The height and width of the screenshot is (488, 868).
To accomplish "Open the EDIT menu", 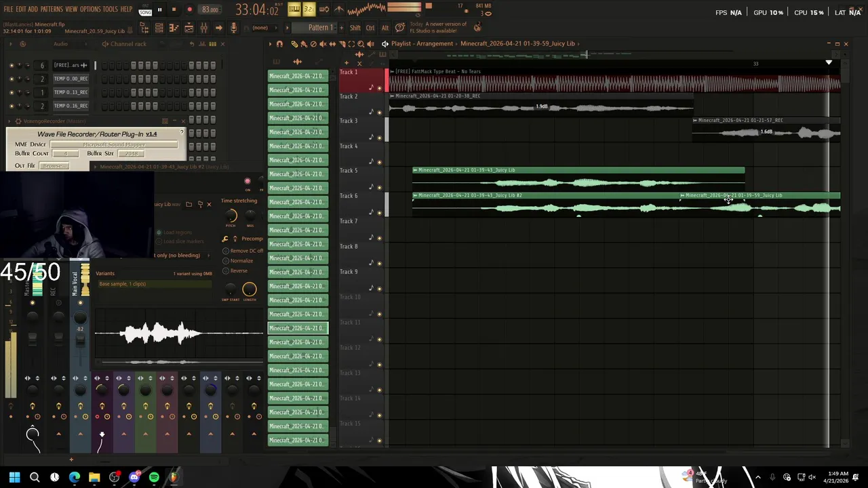I will tap(20, 9).
